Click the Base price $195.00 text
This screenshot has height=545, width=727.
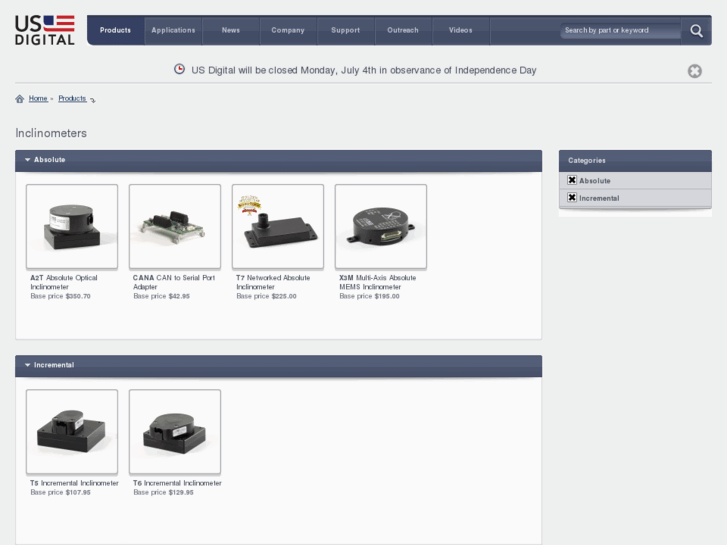tap(369, 296)
